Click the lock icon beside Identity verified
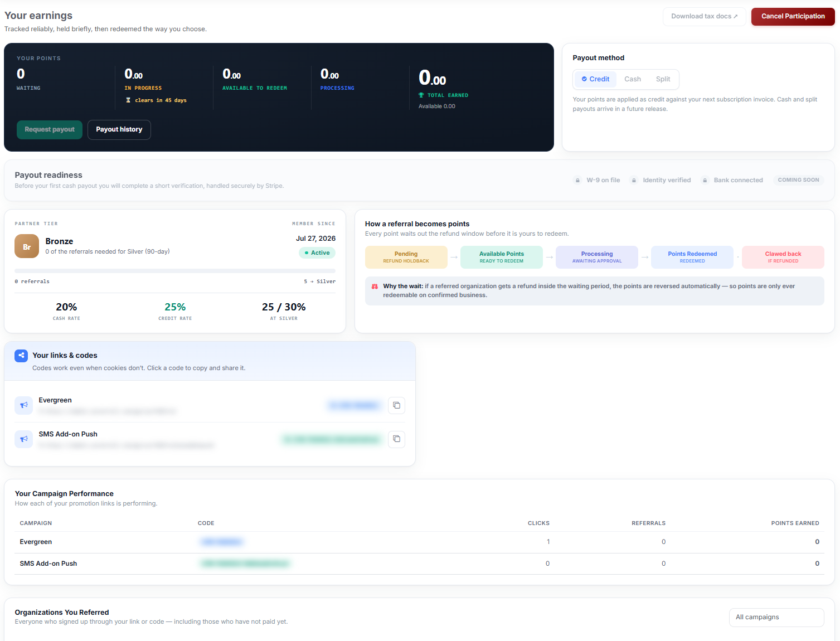 [634, 180]
